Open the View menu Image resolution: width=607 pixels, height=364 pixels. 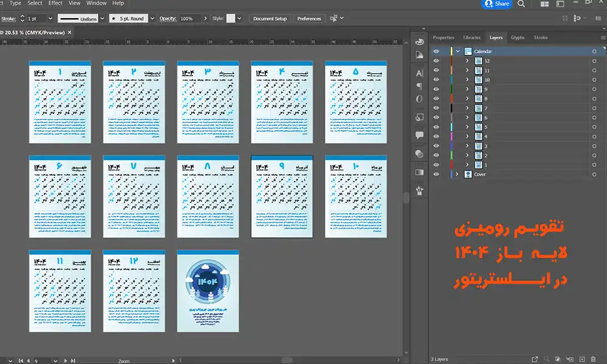(x=74, y=3)
